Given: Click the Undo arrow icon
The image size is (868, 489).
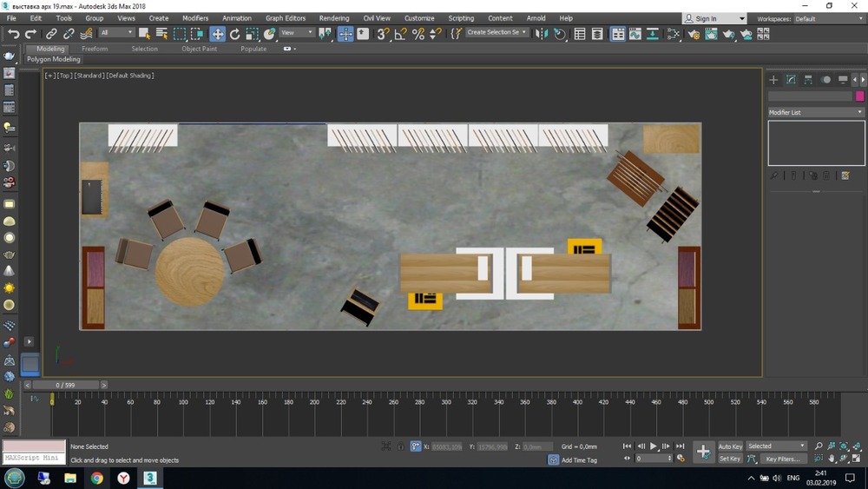Looking at the screenshot, I should point(13,34).
